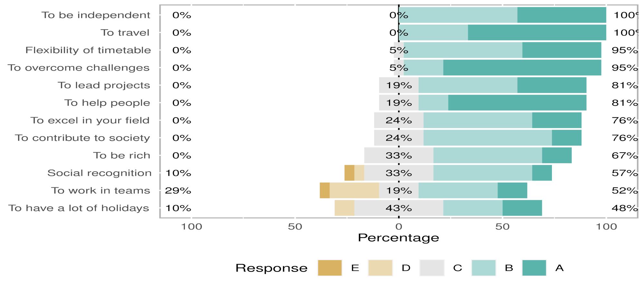This screenshot has width=644, height=283.
Task: Click the A response legend swatch
Action: coord(534,268)
